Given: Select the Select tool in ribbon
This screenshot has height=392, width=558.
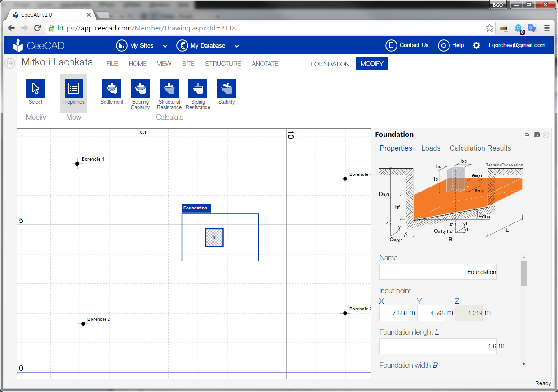Looking at the screenshot, I should click(x=35, y=92).
